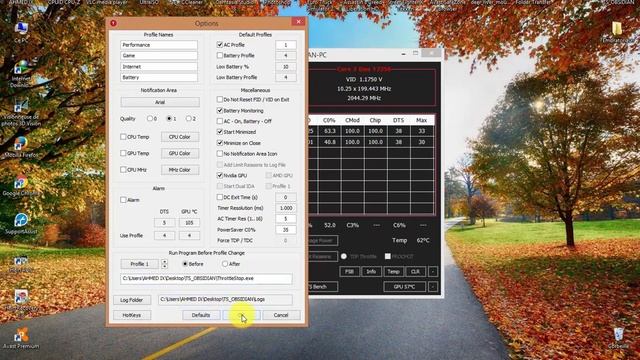Enable the CPU Temp checkbox
This screenshot has width=640, height=360.
tap(123, 137)
